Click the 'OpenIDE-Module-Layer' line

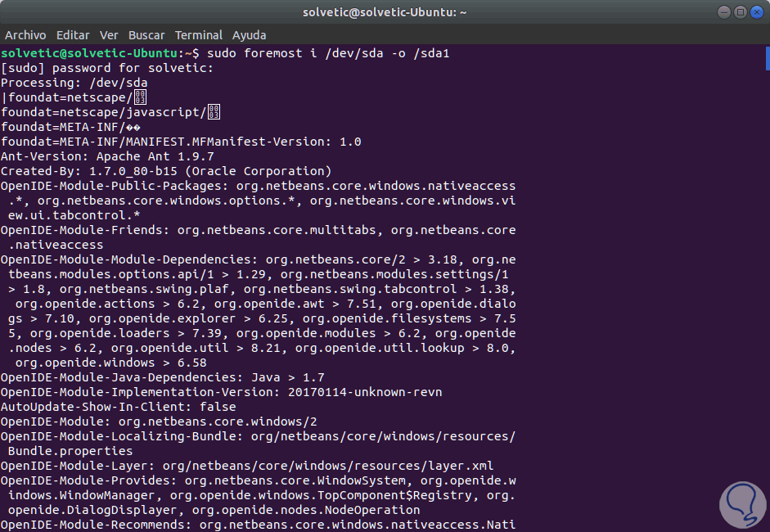[x=247, y=466]
